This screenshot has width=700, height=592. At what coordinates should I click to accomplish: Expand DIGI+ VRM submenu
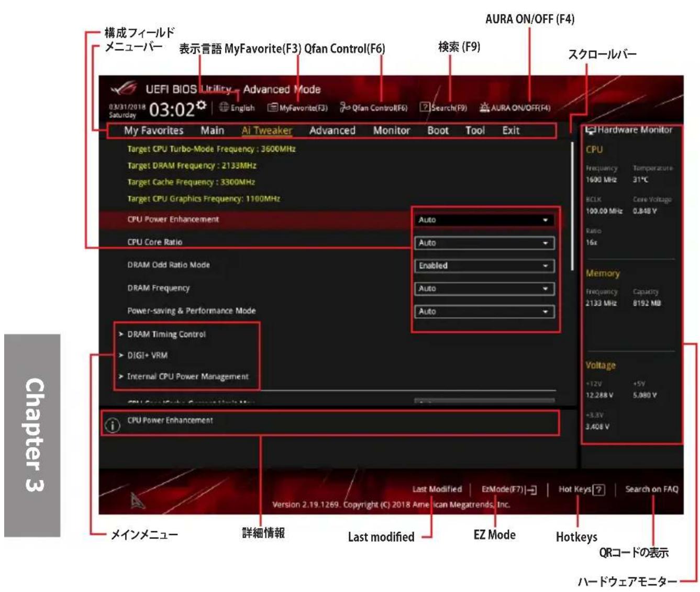click(x=143, y=355)
